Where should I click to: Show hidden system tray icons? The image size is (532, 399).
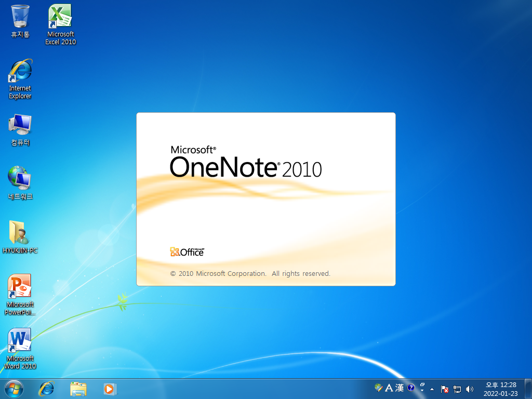click(x=432, y=389)
